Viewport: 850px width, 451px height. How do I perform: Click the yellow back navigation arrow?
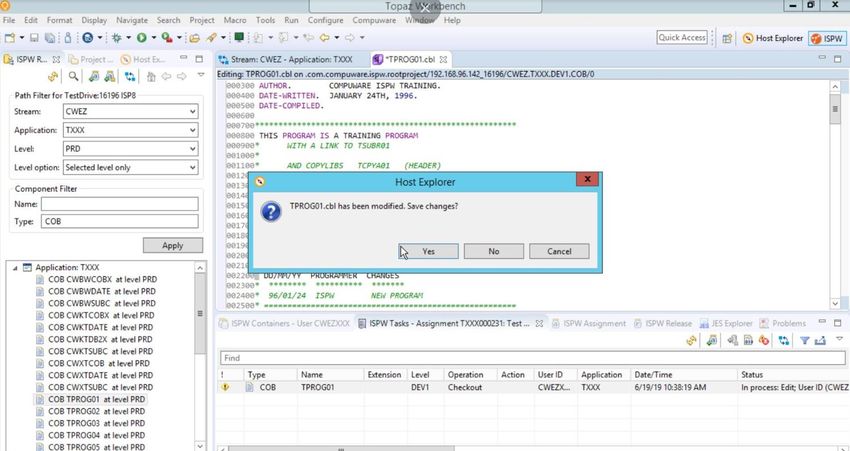(324, 38)
